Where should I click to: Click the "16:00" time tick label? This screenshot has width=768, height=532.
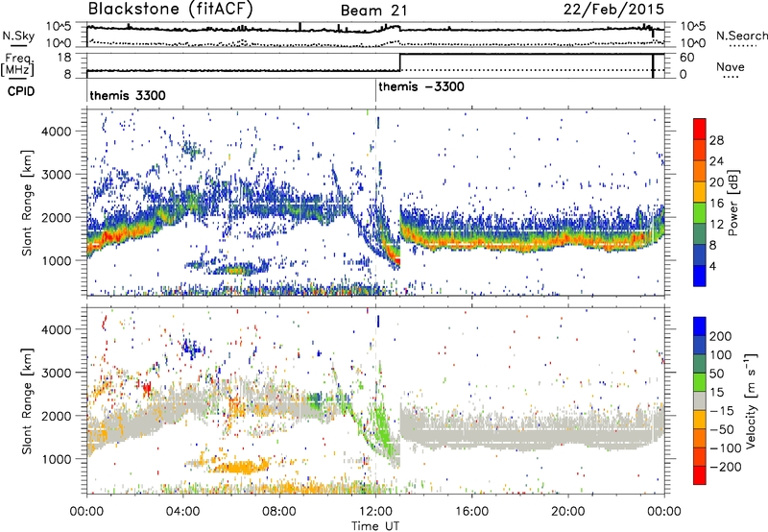[472, 512]
